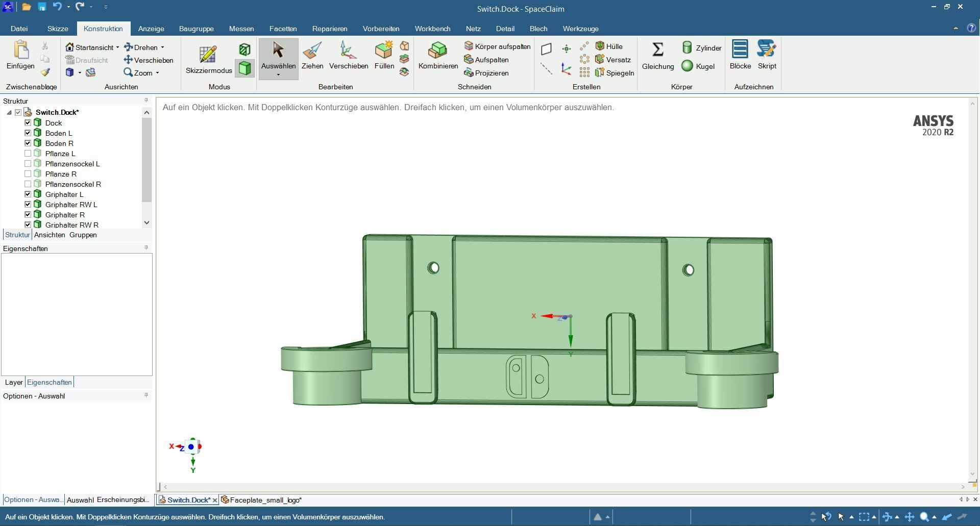Launch the Skript editor
Screen dimensions: 980x526
pos(767,56)
